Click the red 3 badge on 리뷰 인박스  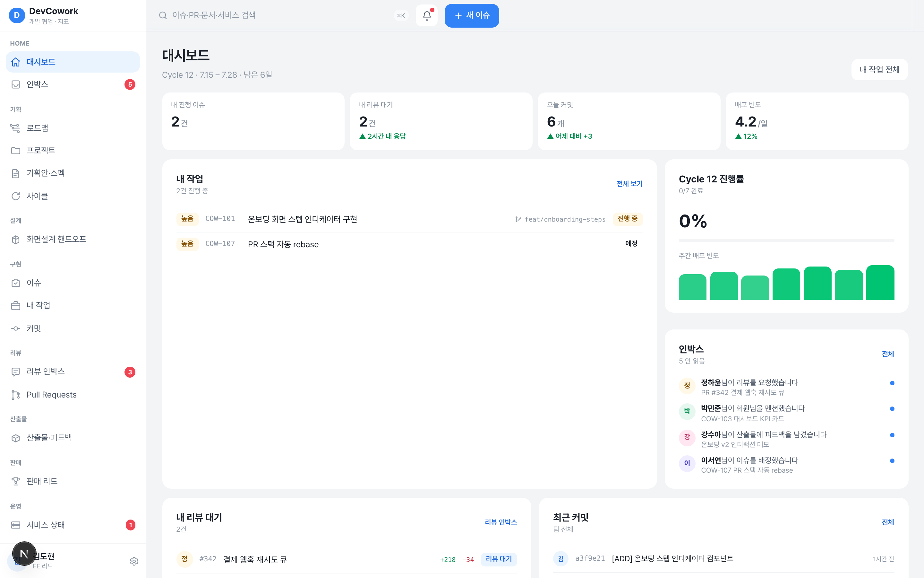(x=130, y=372)
